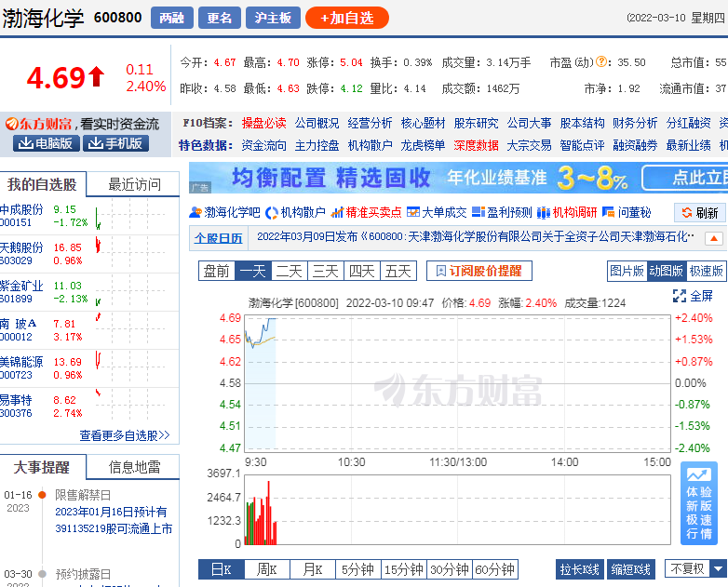Click the 更名 tag button
This screenshot has width=728, height=587.
coord(220,18)
